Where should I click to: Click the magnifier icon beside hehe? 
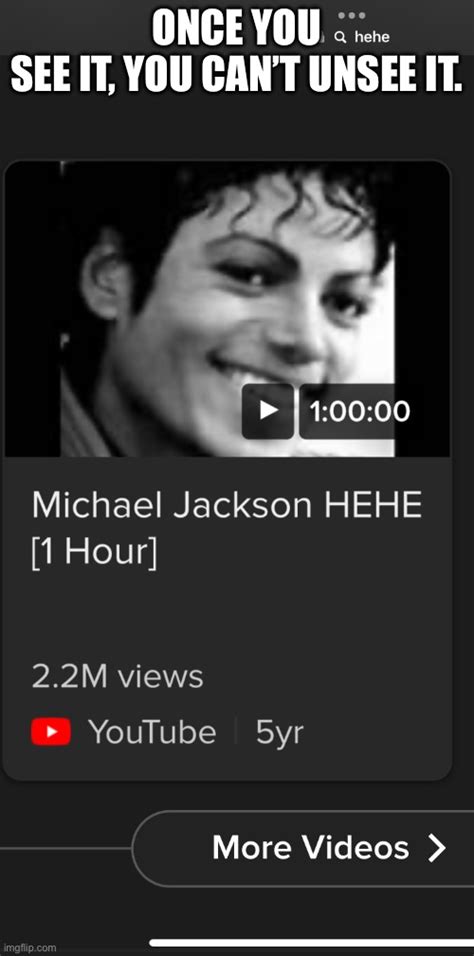342,38
